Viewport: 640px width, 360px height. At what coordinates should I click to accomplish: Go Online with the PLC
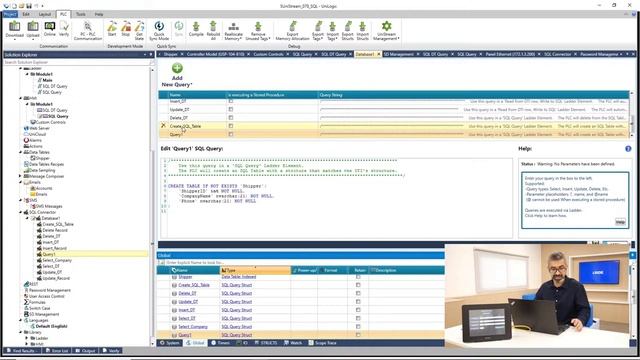(50, 29)
